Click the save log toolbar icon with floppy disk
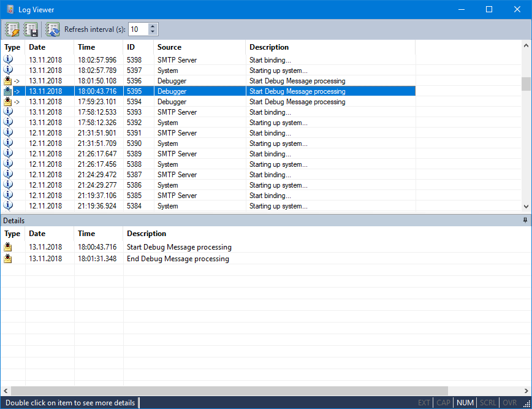The image size is (532, 409). pyautogui.click(x=31, y=29)
